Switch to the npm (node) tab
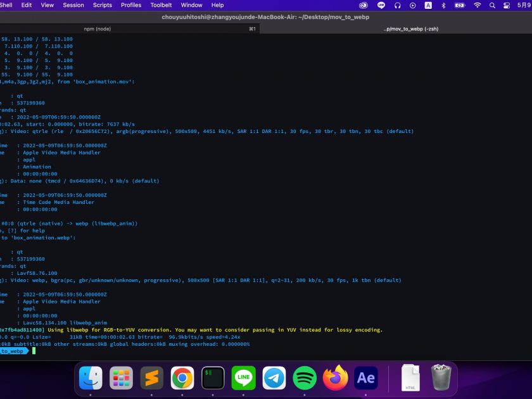 click(97, 29)
